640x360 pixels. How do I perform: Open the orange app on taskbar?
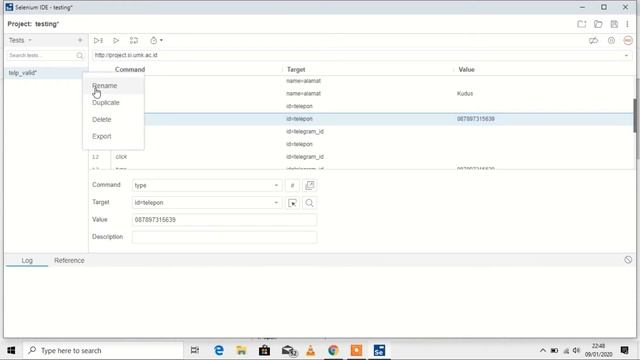356,351
